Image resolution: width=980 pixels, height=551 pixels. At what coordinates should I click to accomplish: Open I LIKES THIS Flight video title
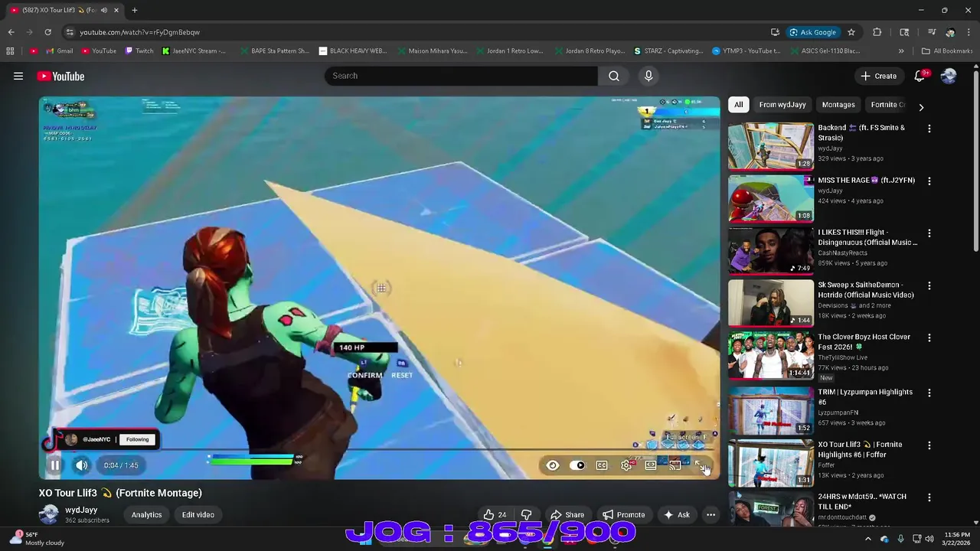[x=867, y=237]
